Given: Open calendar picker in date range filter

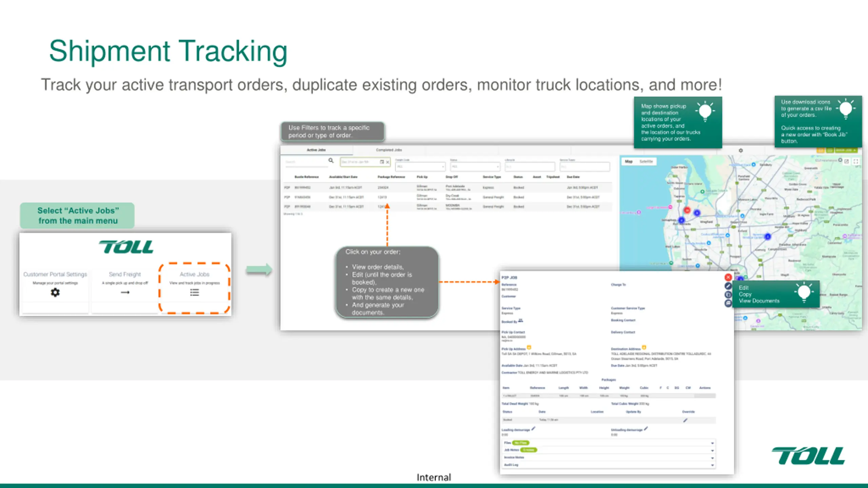Looking at the screenshot, I should coord(382,162).
